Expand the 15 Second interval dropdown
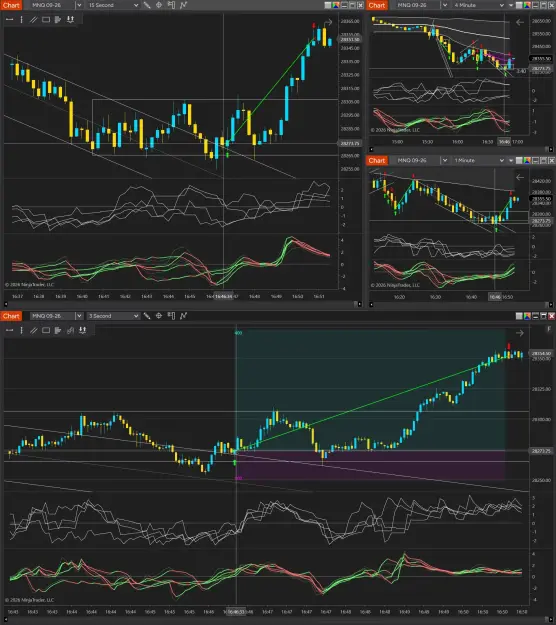Screen dimensions: 556x625 113,5
